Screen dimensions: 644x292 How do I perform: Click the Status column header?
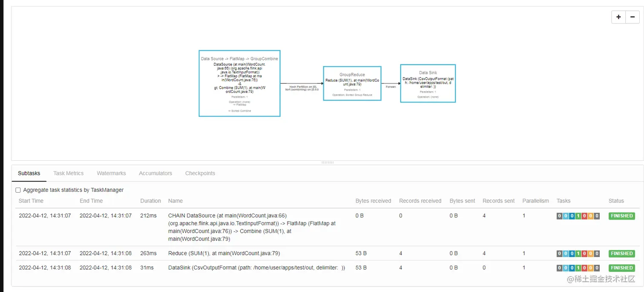[616, 201]
